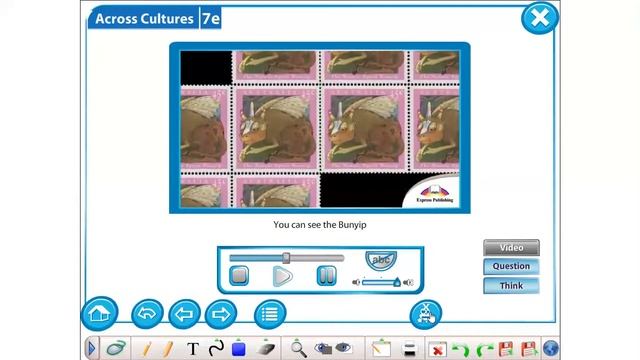Select the thick highlighter tool
The width and height of the screenshot is (640, 360).
167,349
